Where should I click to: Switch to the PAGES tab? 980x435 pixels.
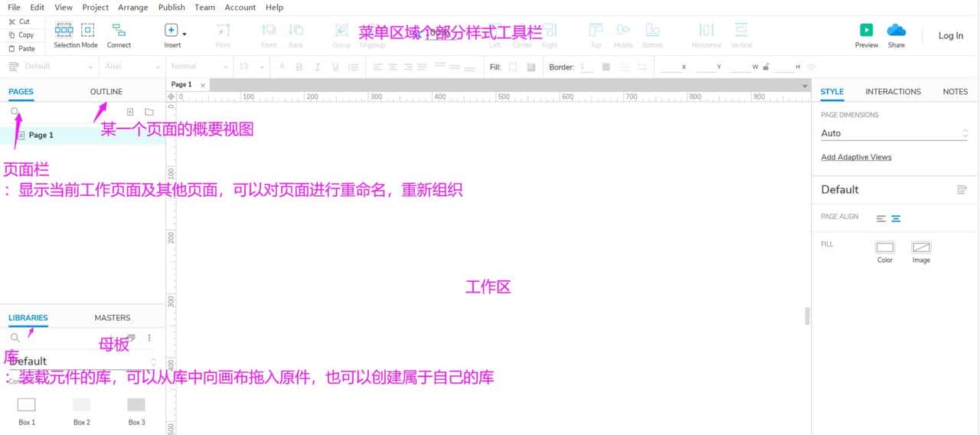(21, 92)
